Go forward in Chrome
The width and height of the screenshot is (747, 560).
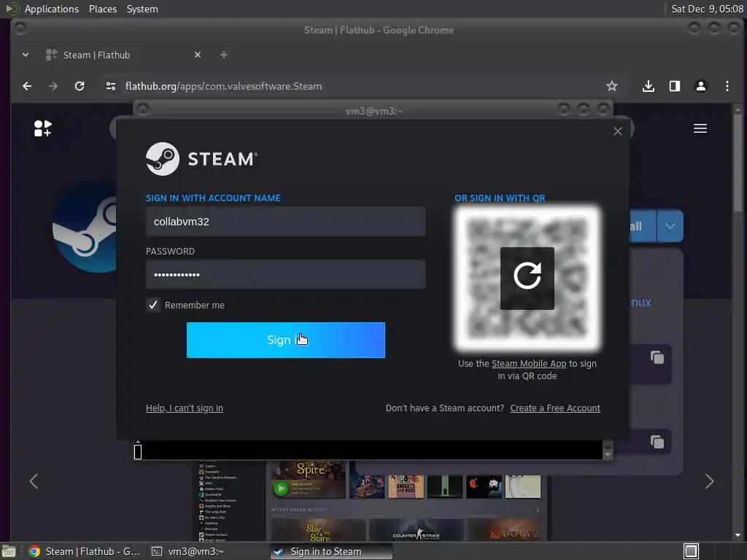[53, 86]
